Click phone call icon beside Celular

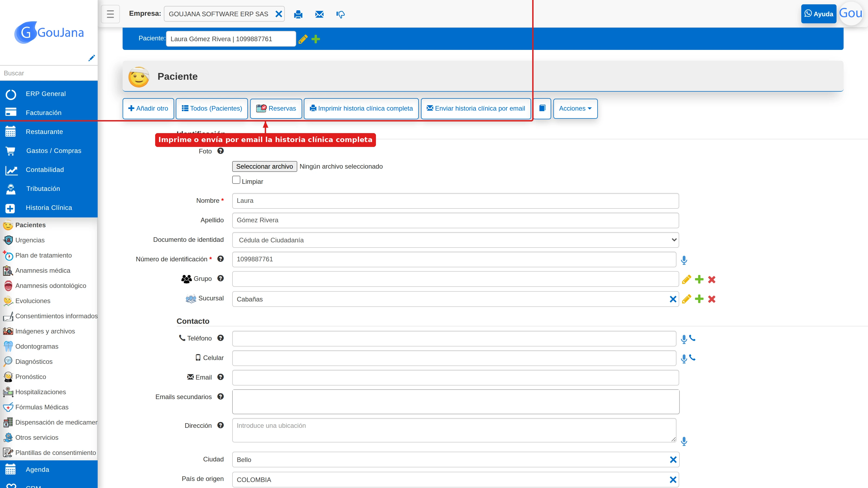(x=692, y=357)
